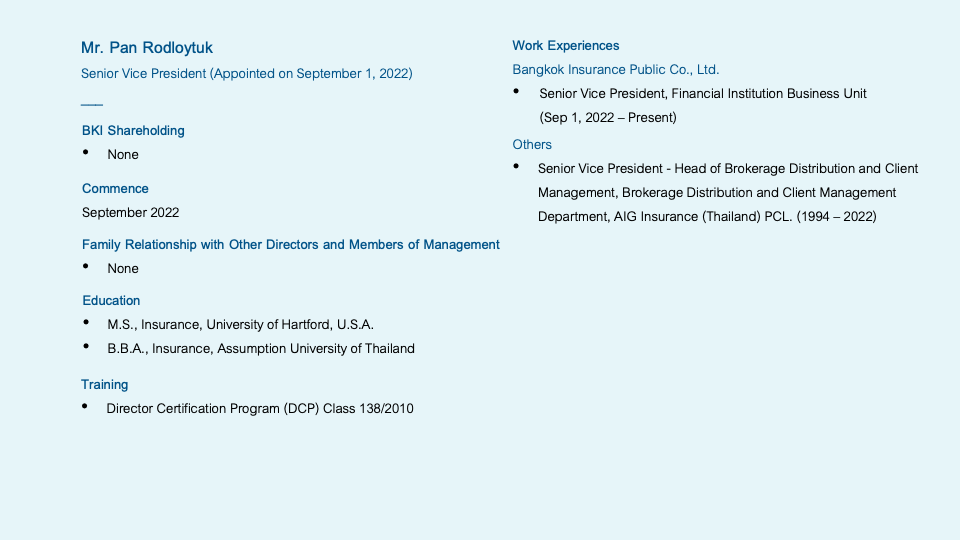Click None under BKI Shareholding
960x540 pixels.
click(x=123, y=154)
